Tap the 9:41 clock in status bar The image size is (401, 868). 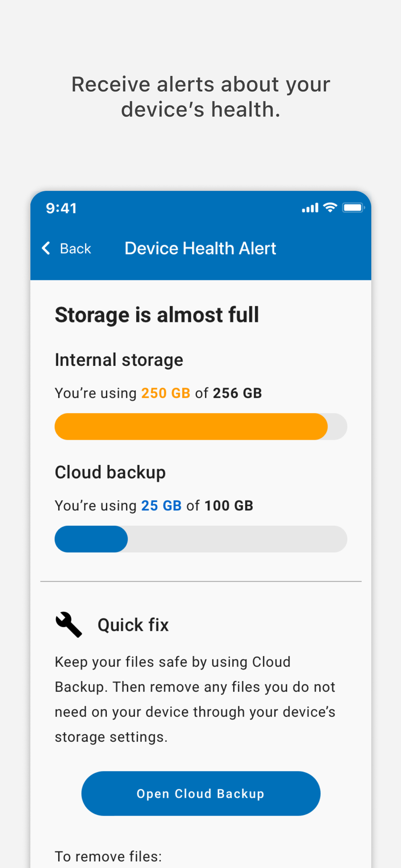62,208
